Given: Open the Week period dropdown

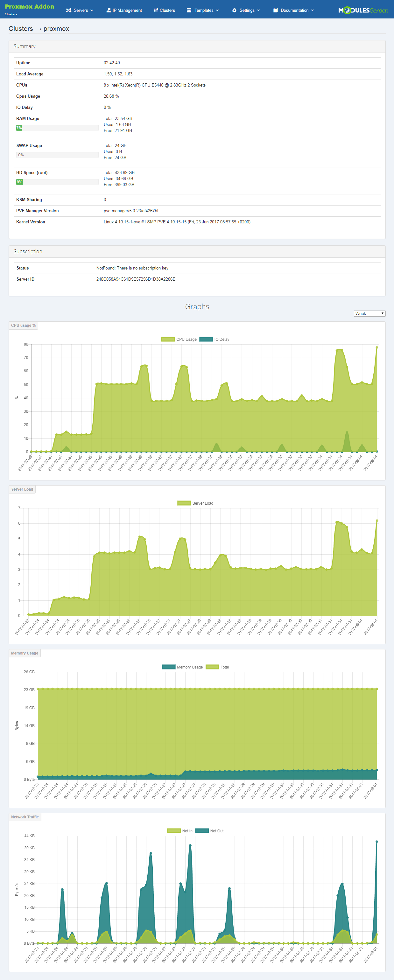Looking at the screenshot, I should coord(369,313).
